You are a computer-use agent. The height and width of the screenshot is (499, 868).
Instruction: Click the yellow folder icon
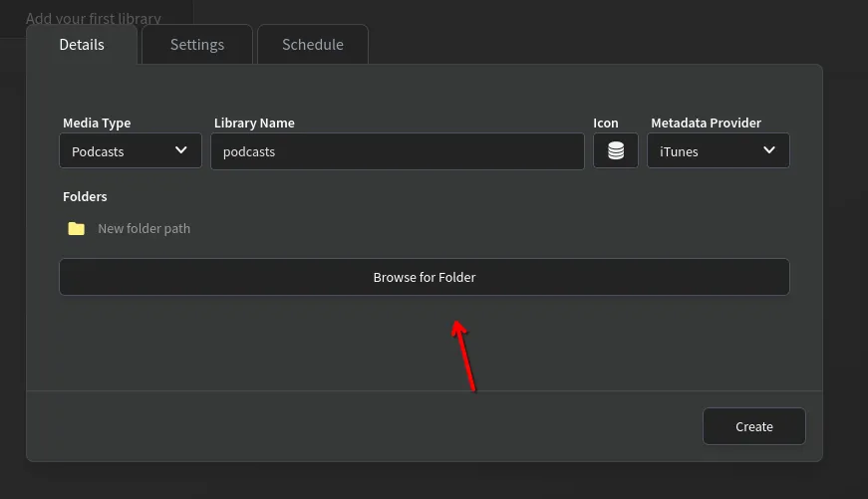(x=77, y=229)
